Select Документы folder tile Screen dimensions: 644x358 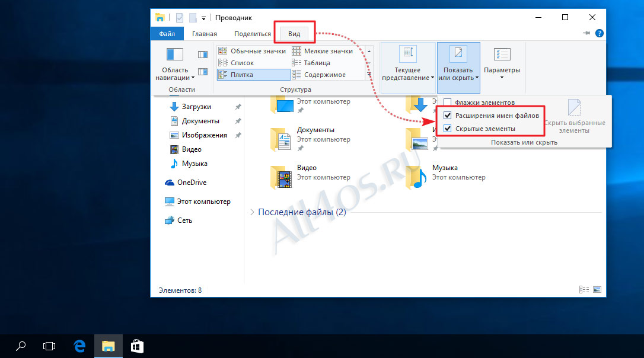311,139
